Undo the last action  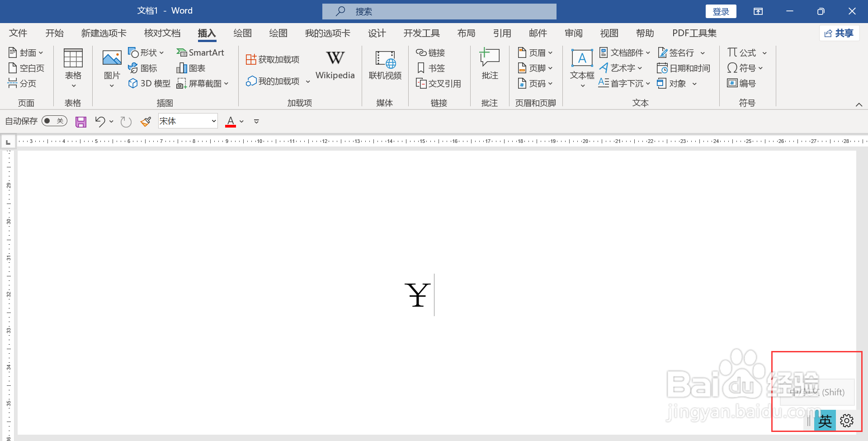point(100,121)
